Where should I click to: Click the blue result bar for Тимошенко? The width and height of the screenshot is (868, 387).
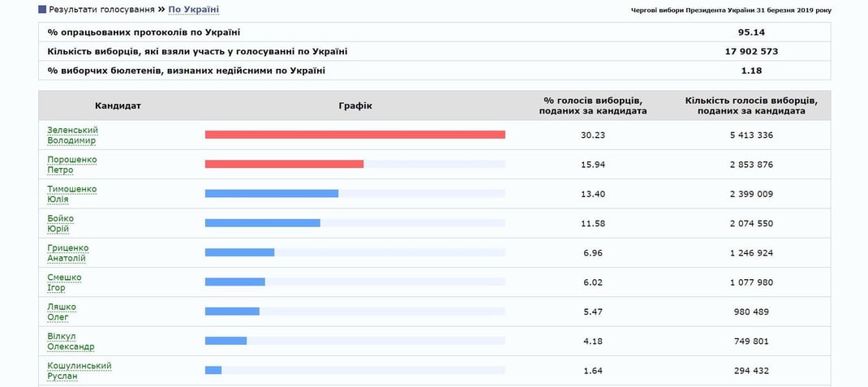click(272, 193)
